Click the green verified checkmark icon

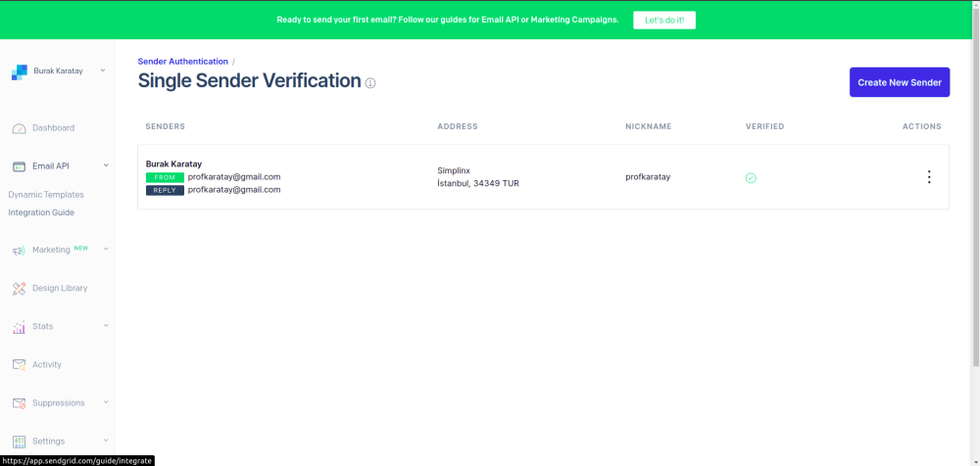pyautogui.click(x=751, y=178)
